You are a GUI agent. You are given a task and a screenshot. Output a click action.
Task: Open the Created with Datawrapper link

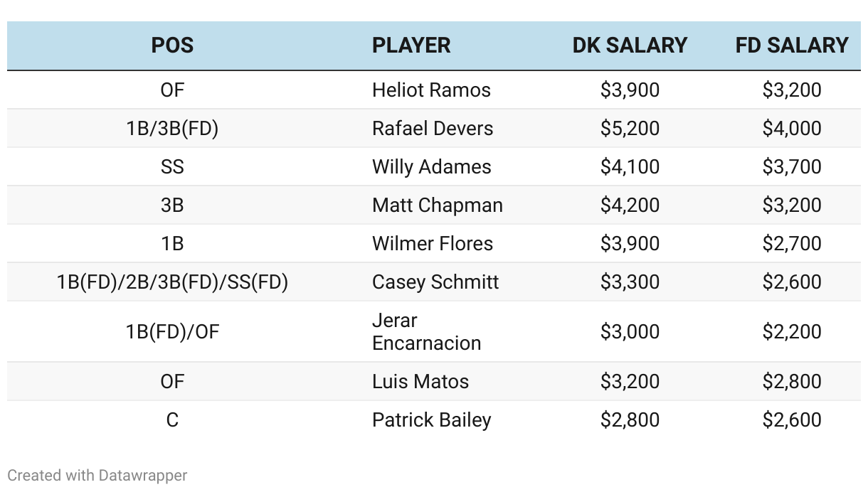click(97, 476)
